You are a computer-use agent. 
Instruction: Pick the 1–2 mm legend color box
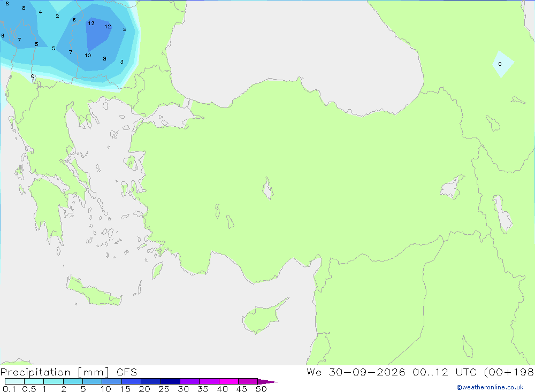(x=53, y=381)
